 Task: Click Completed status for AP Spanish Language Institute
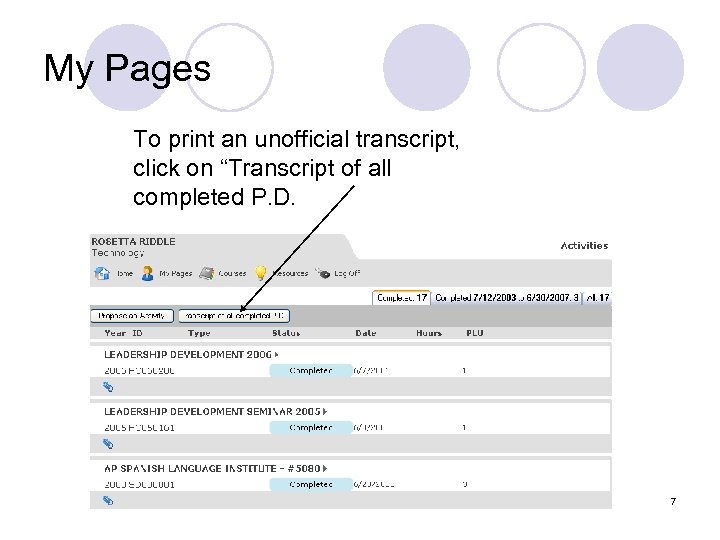coord(311,484)
